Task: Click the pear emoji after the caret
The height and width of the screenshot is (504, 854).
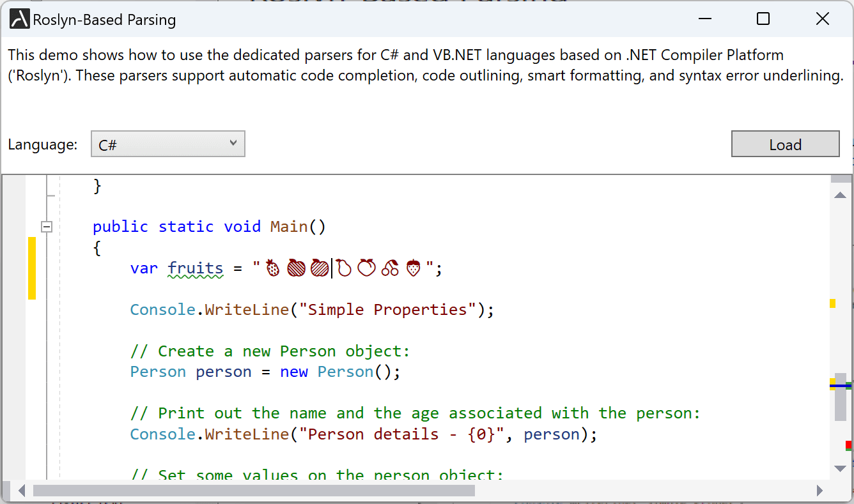Action: (344, 268)
